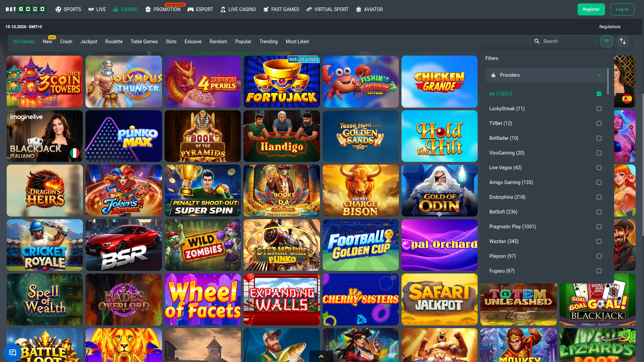
Task: Tick the Wazdan provider checkbox
Action: click(x=599, y=241)
